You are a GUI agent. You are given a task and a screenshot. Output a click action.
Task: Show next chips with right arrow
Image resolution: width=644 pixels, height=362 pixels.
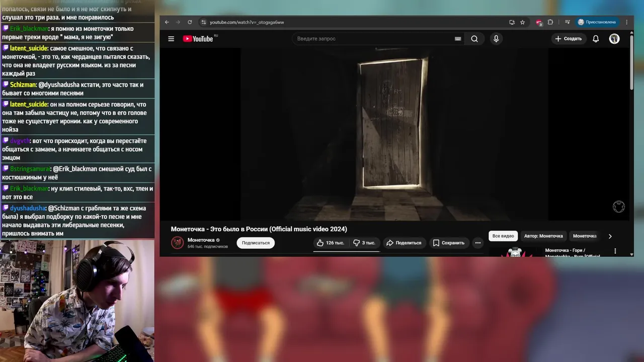[x=610, y=236]
